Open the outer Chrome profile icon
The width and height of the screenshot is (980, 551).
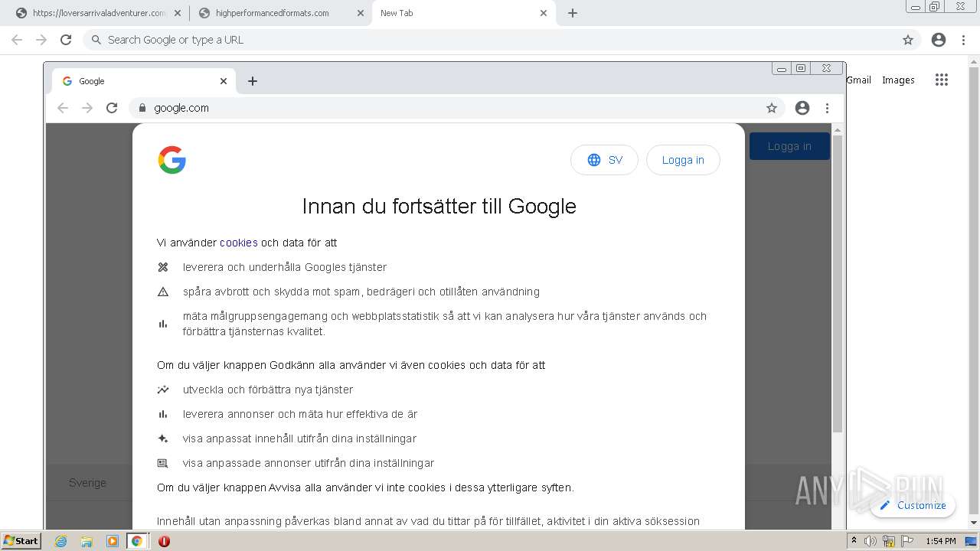pyautogui.click(x=939, y=40)
